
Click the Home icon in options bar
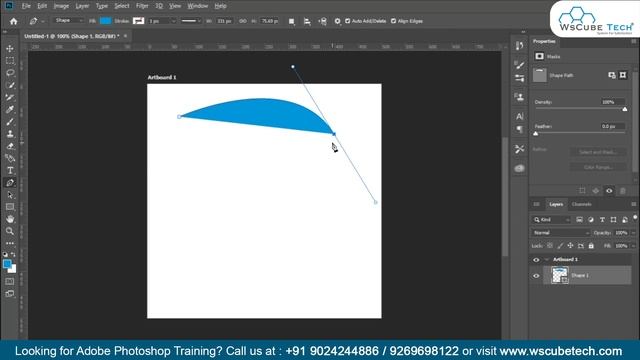(x=13, y=21)
